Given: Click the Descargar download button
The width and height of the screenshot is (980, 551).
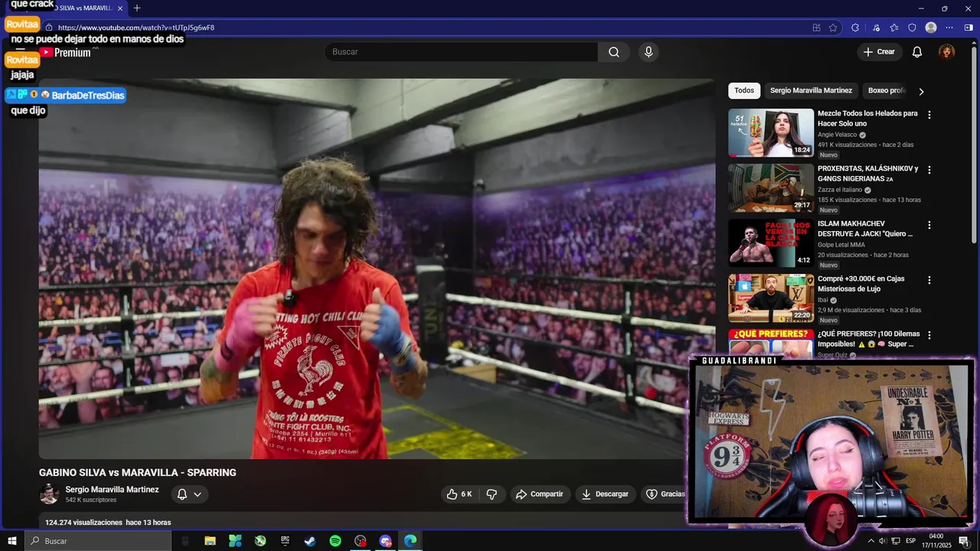Looking at the screenshot, I should click(606, 494).
